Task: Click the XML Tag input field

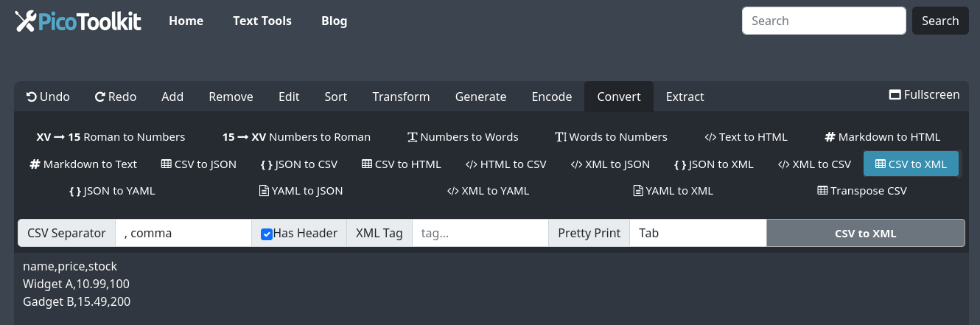Action: pyautogui.click(x=480, y=234)
